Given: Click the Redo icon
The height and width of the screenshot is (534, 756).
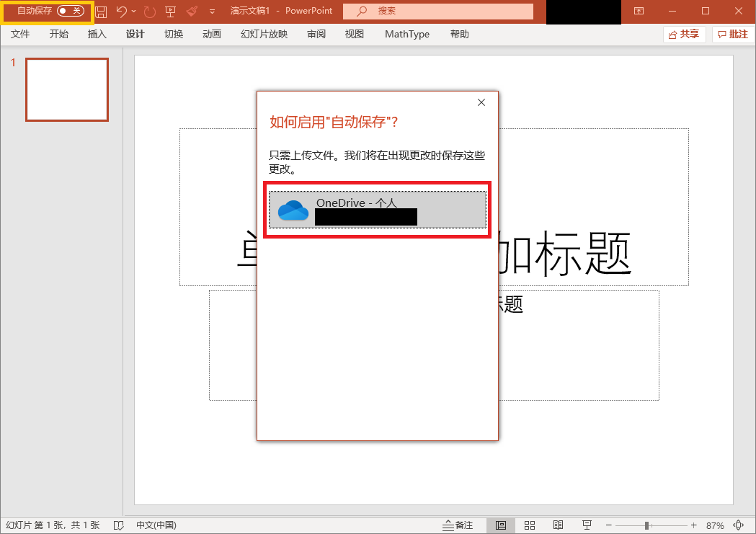Looking at the screenshot, I should [150, 12].
